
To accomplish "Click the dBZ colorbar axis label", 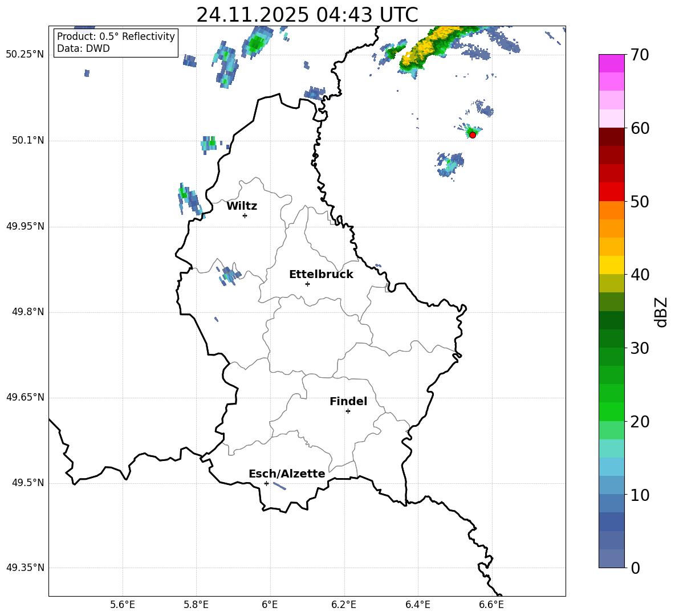I will [x=661, y=312].
